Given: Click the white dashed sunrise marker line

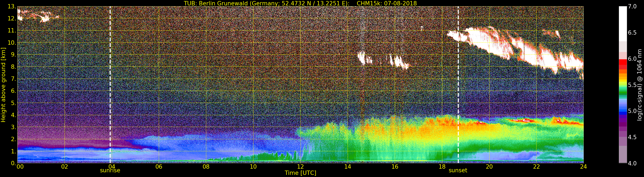Looking at the screenshot, I should click(x=110, y=85).
